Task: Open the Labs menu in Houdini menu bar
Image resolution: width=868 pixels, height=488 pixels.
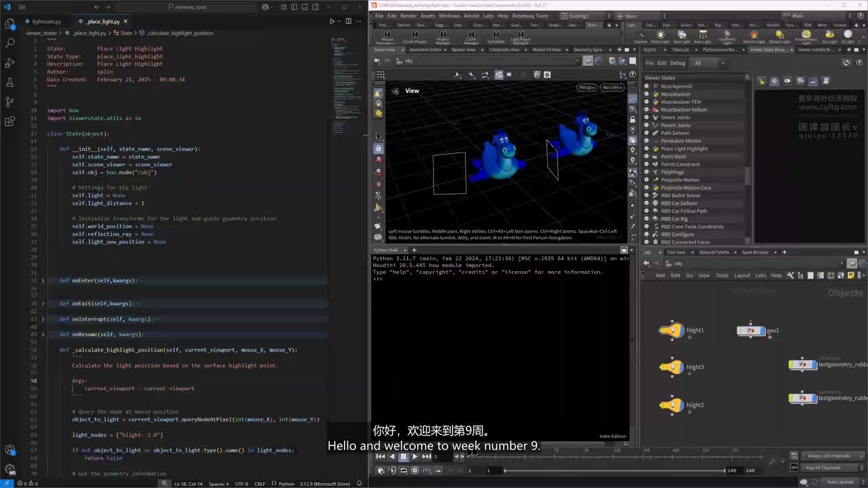Action: pos(488,16)
